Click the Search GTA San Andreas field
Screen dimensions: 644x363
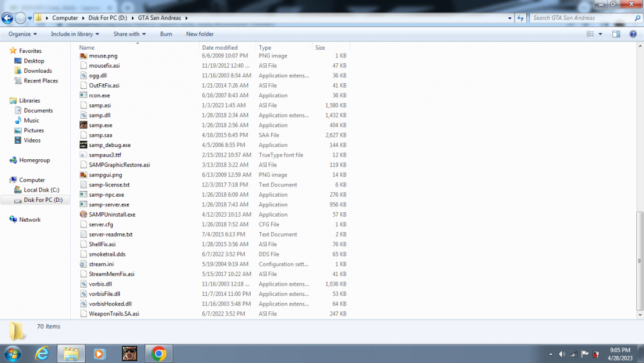tap(582, 18)
